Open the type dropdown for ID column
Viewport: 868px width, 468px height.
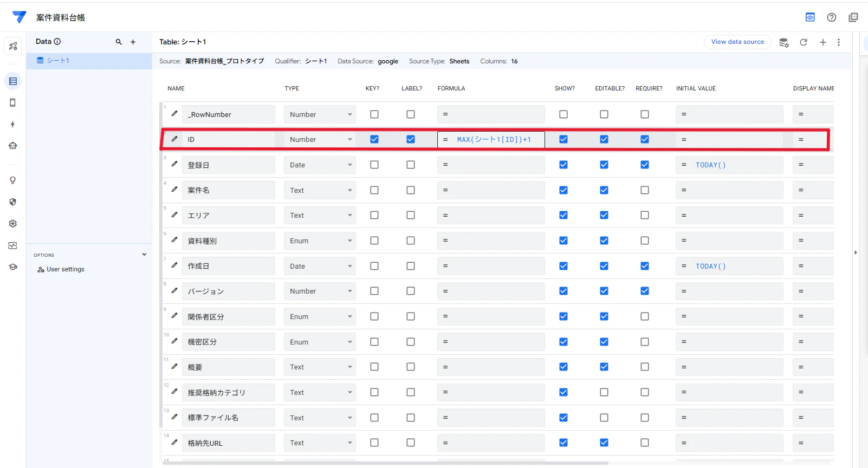pos(320,139)
